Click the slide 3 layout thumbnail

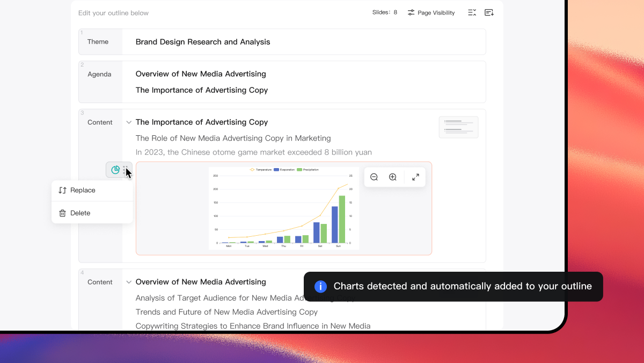pyautogui.click(x=459, y=127)
